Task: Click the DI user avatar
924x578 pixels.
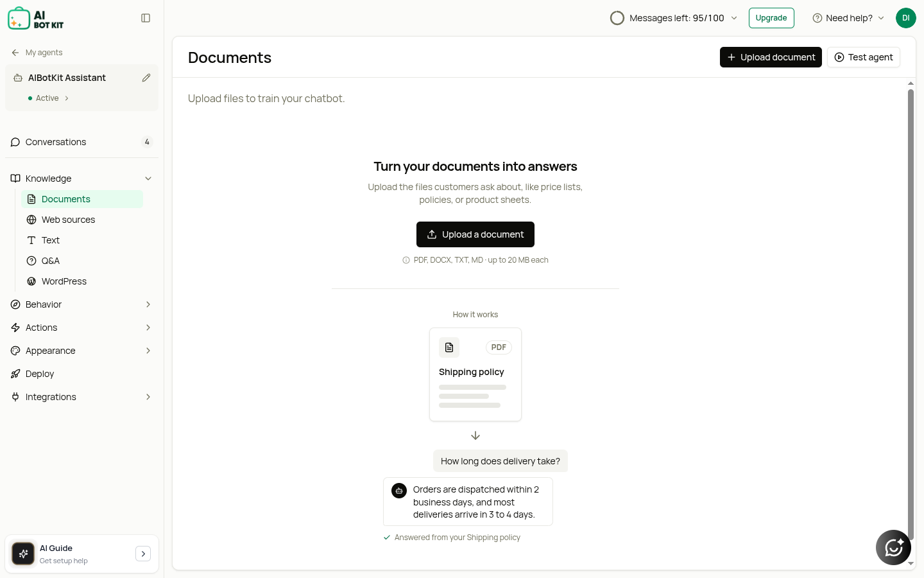Action: (x=905, y=18)
